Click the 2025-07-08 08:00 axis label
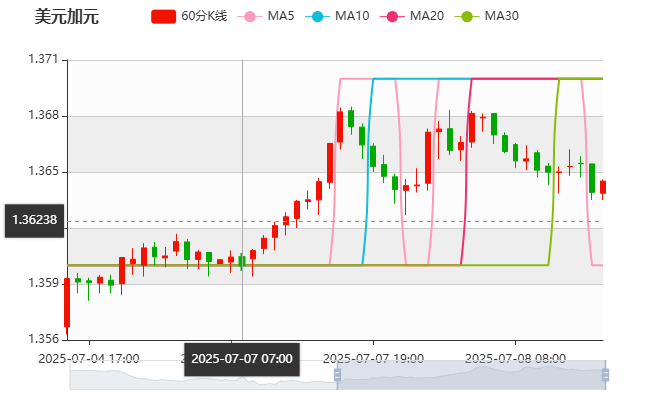670x400 pixels. [x=515, y=359]
